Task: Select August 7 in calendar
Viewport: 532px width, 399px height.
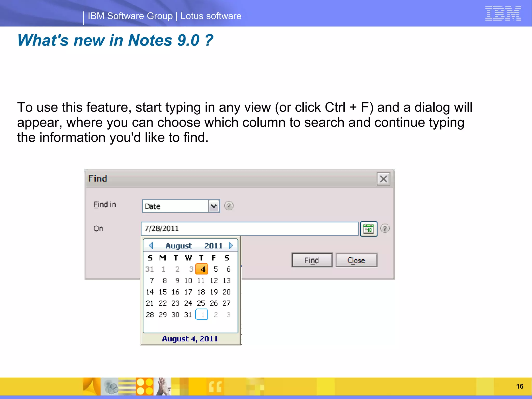Action: [x=151, y=281]
